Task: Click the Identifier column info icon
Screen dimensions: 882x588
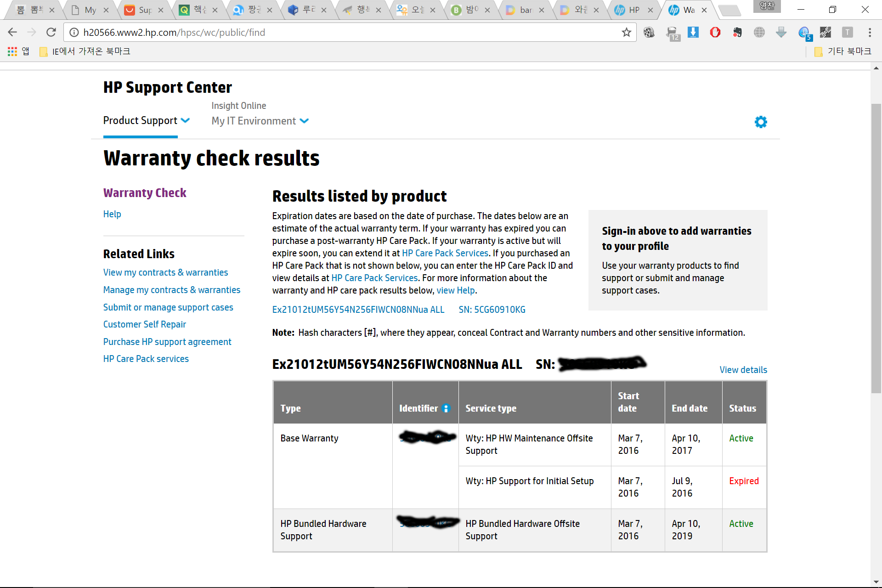Action: [x=446, y=408]
